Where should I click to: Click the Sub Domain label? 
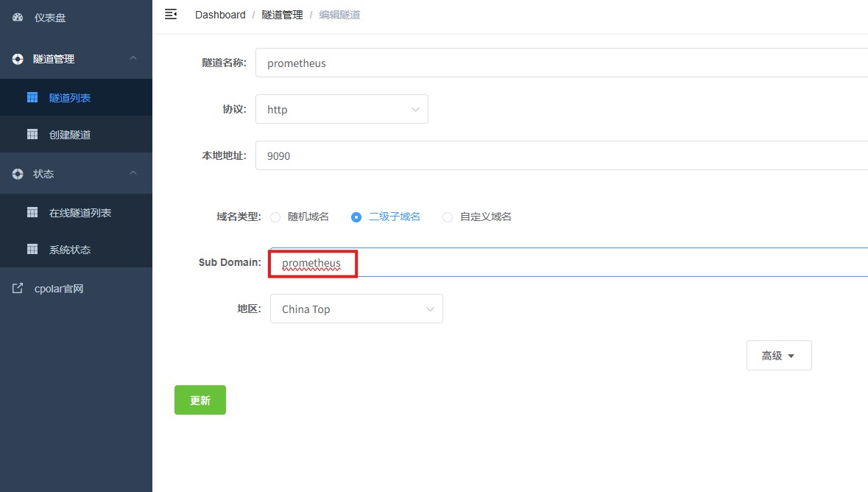tap(230, 262)
